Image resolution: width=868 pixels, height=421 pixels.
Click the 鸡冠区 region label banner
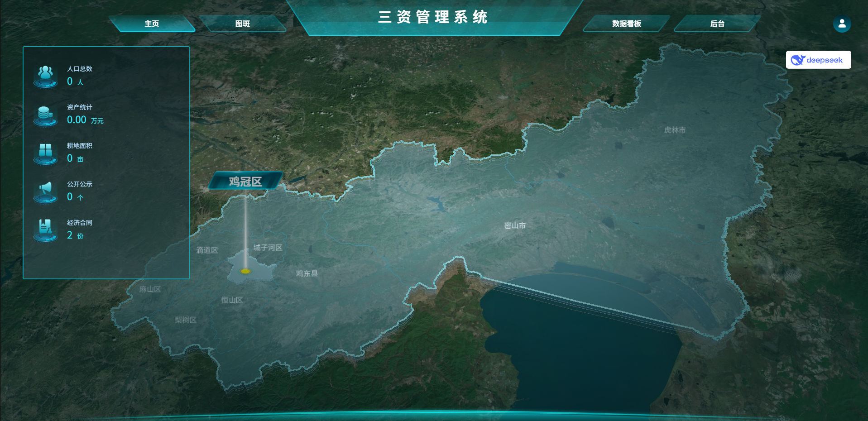pos(245,182)
